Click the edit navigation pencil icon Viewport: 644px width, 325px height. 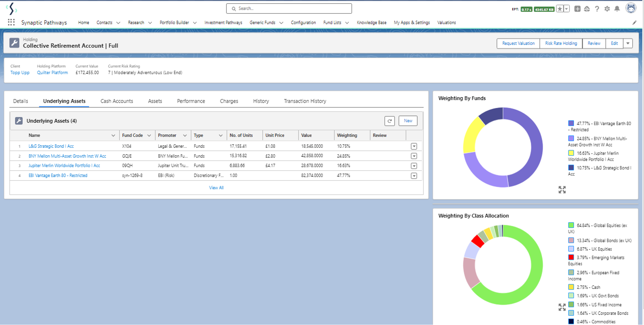click(634, 23)
